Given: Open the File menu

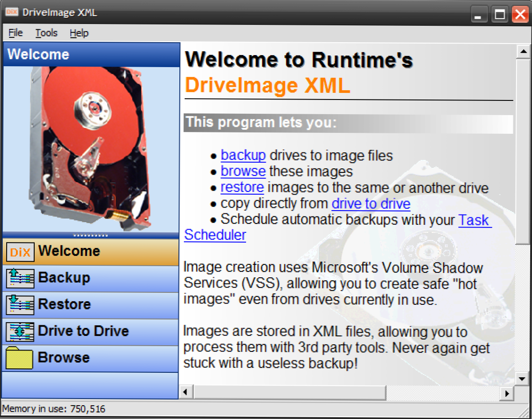Looking at the screenshot, I should coord(16,33).
